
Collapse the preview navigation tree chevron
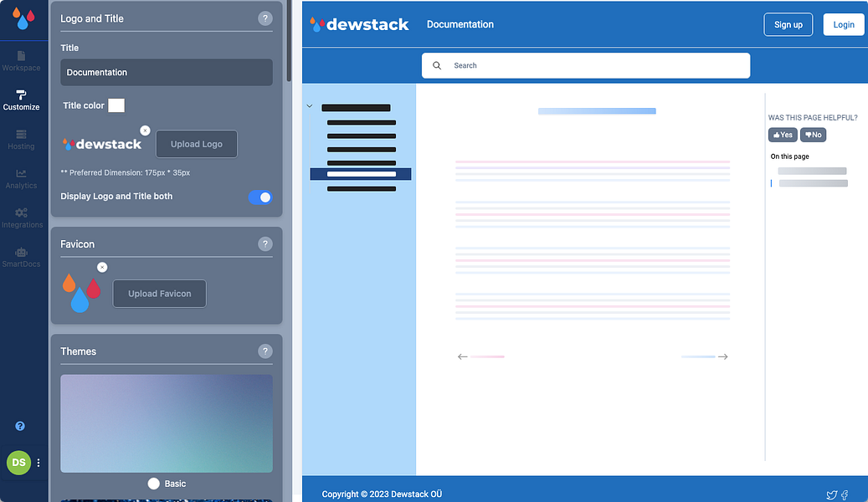tap(310, 106)
